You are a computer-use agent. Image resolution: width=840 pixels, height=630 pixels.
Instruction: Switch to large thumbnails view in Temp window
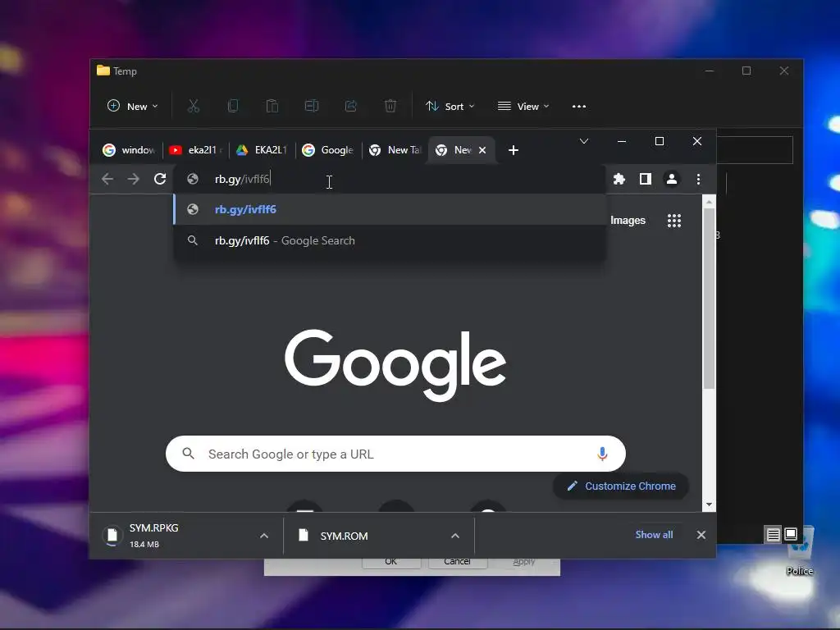click(x=791, y=535)
